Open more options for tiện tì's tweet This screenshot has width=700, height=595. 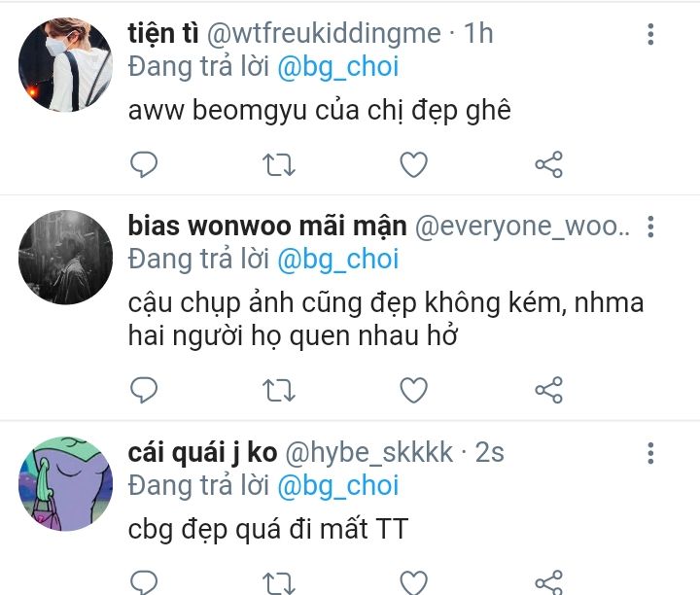tap(650, 34)
